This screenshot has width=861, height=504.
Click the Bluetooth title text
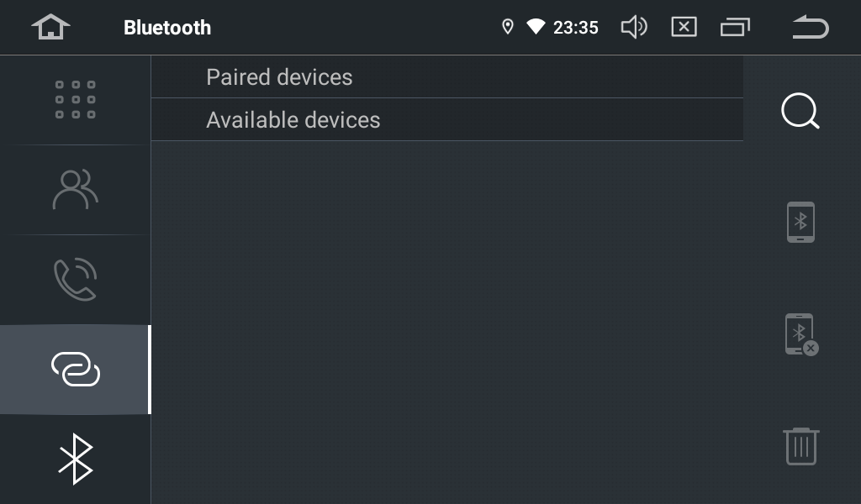[x=167, y=28]
